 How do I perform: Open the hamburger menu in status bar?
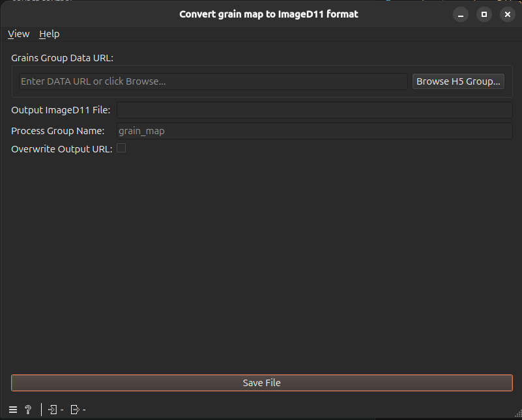tap(13, 410)
